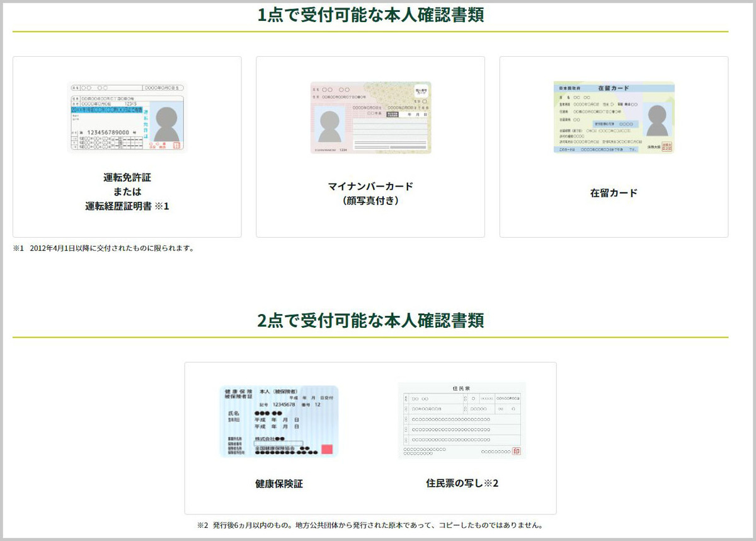Click the 住民票 document sample image

click(462, 421)
